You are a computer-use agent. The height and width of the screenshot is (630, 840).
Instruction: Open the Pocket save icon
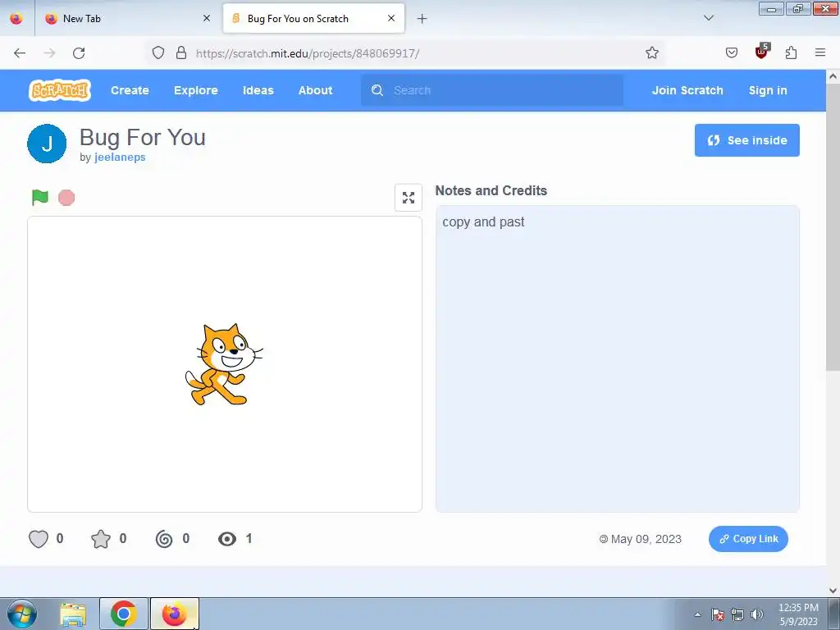pos(731,52)
